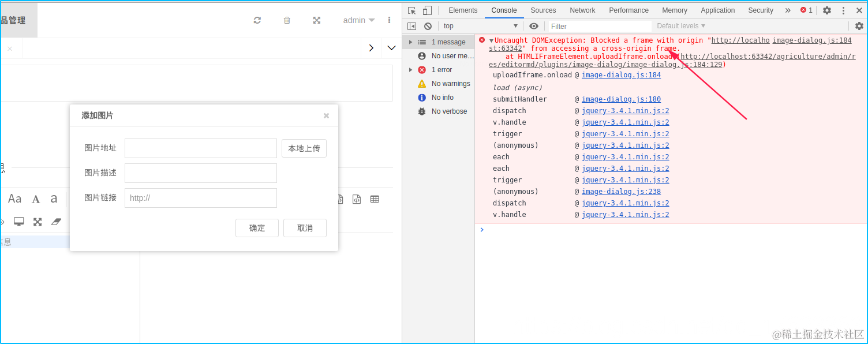Insert a table with the editor table icon
This screenshot has height=344, width=868.
(x=375, y=199)
